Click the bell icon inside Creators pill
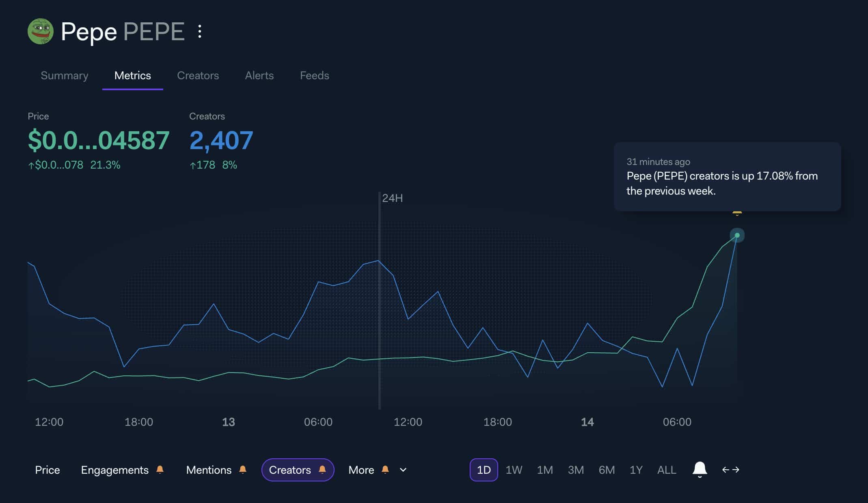 coord(322,470)
